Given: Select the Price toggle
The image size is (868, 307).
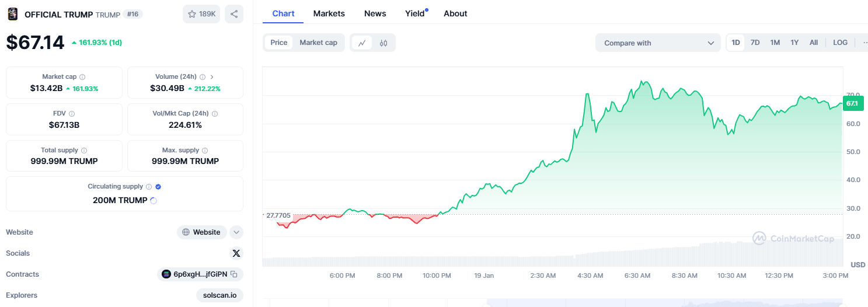Looking at the screenshot, I should click(279, 43).
